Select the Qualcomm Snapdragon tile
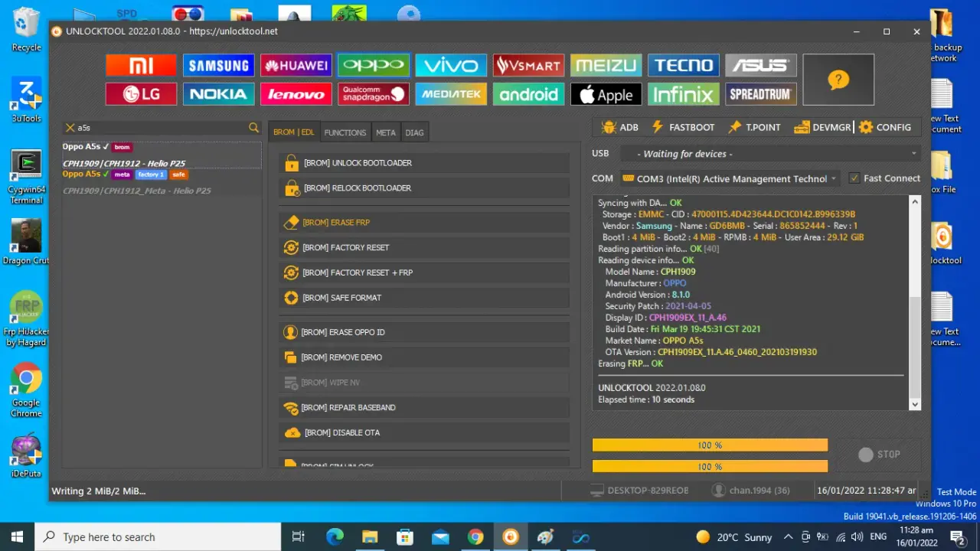Viewport: 980px width, 551px height. click(x=374, y=94)
